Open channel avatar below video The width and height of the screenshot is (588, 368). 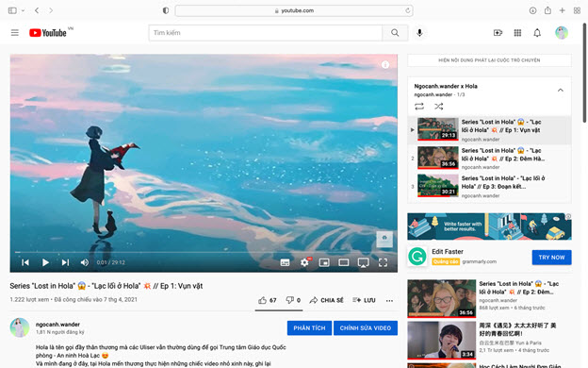pos(20,327)
